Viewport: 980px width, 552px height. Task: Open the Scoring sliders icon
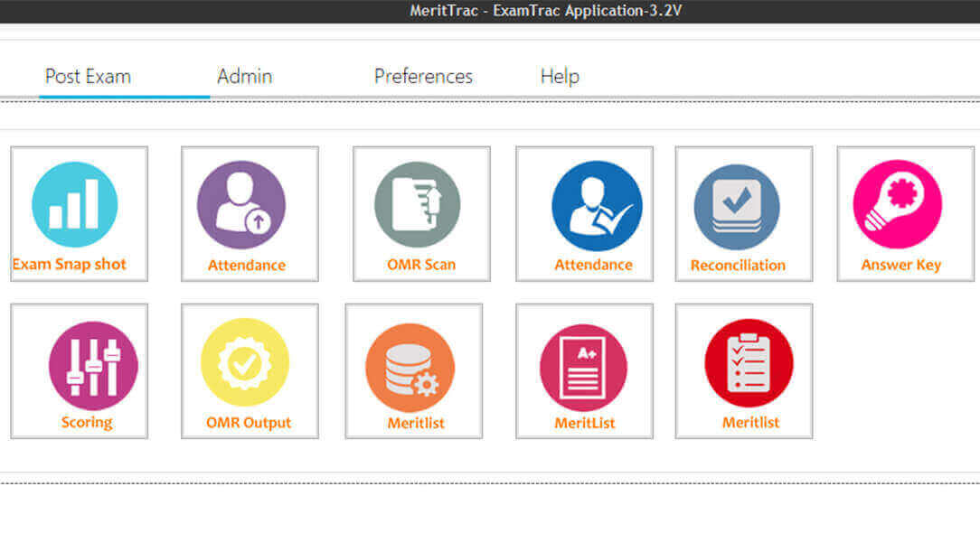90,360
